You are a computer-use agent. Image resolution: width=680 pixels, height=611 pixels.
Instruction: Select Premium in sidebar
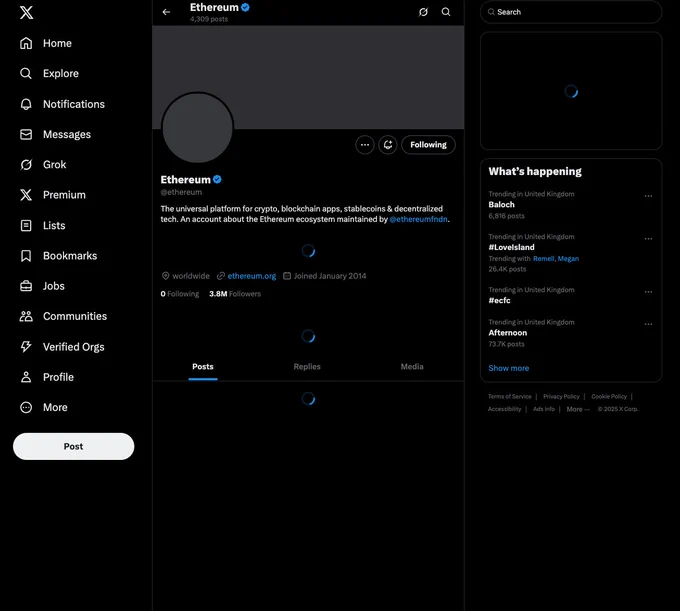pyautogui.click(x=52, y=195)
